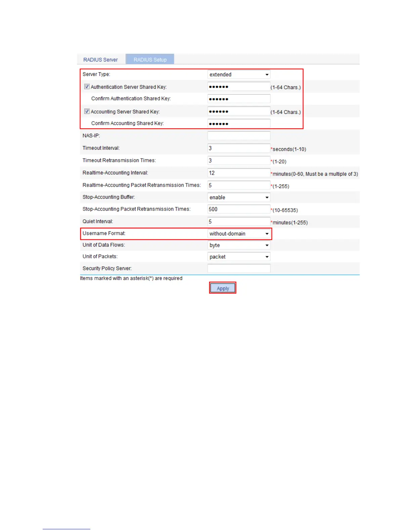Click the 'NAS-IP:' label
This screenshot has height=532, width=411.
91,136
